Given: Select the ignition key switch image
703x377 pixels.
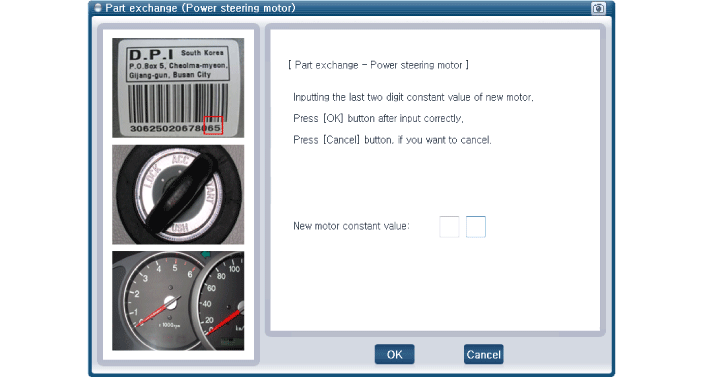Looking at the screenshot, I should point(178,194).
